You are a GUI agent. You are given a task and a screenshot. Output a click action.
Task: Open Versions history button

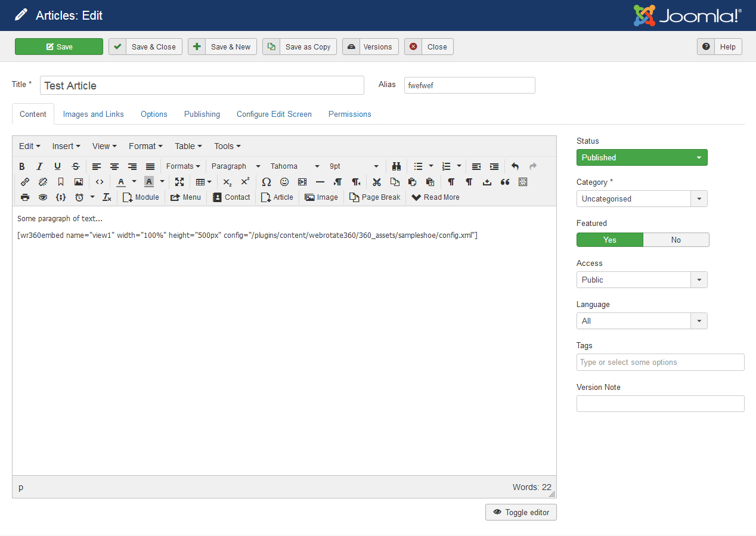pos(370,47)
